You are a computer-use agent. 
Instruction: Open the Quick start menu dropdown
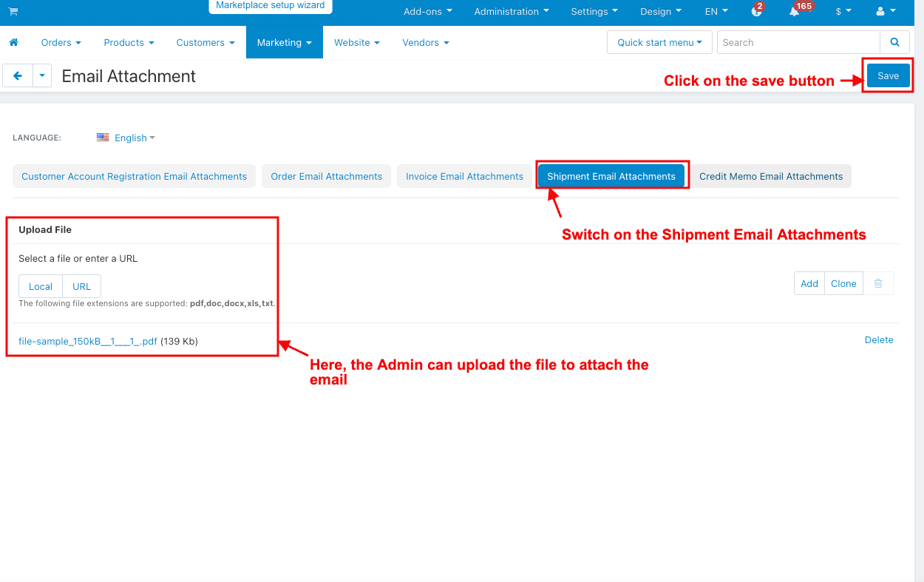[659, 43]
